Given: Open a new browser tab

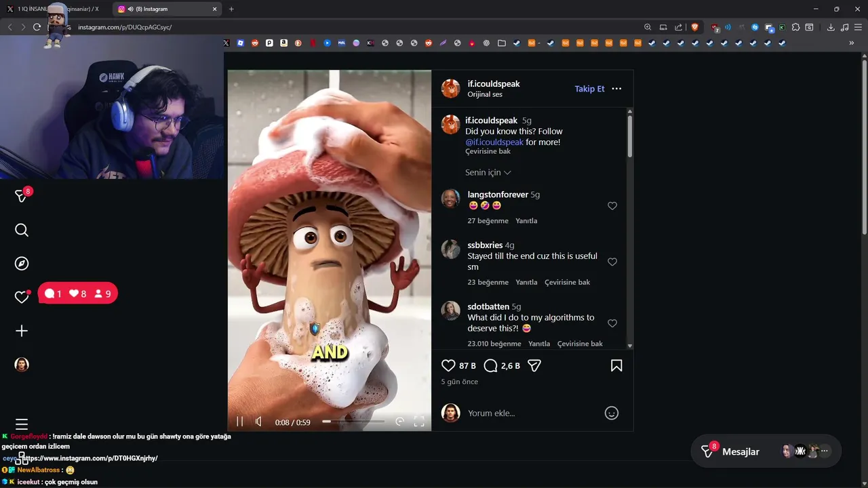Looking at the screenshot, I should click(x=231, y=9).
